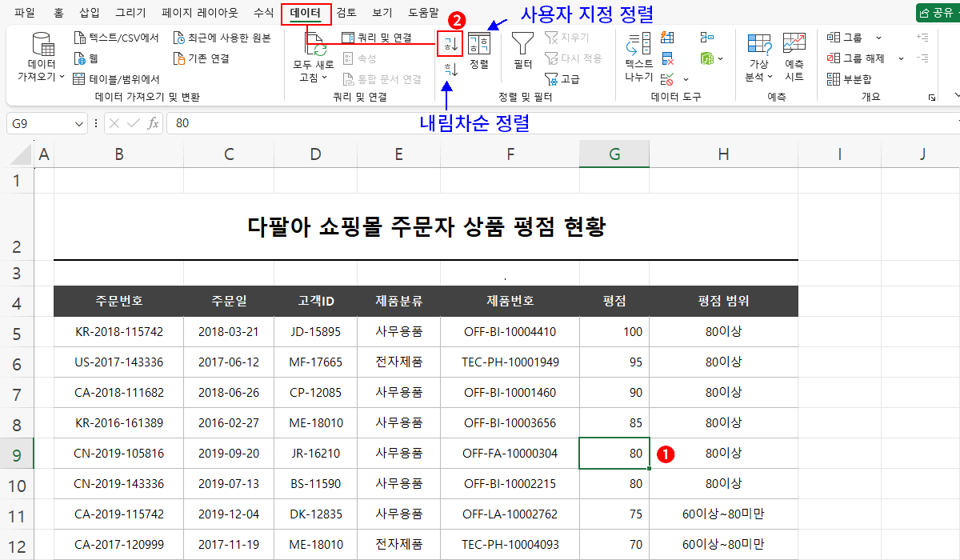Expand the 가상 분석 dropdown arrow
Screen dimensions: 960x560
point(770,78)
